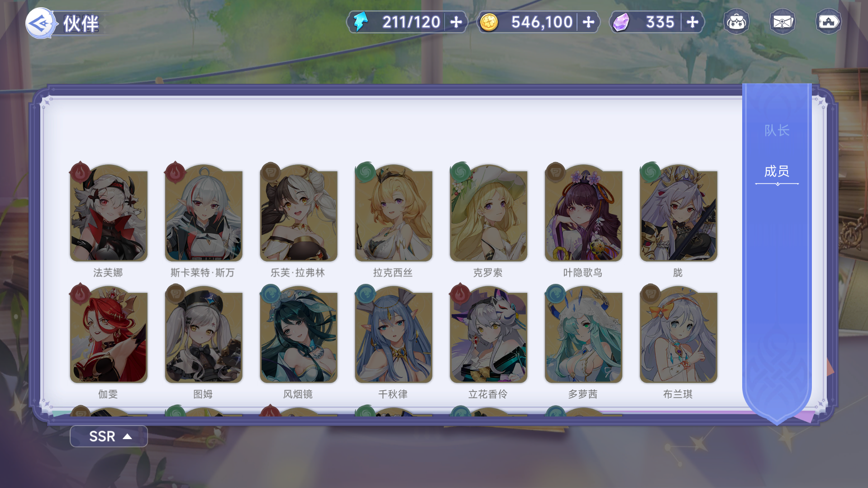Viewport: 868px width, 488px height.
Task: Add purple crystals with the plus button
Action: [x=692, y=22]
